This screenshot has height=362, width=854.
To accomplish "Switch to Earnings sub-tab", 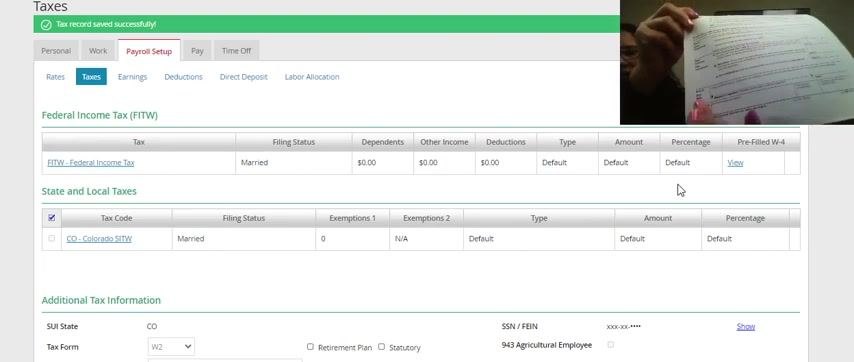I will (x=132, y=77).
